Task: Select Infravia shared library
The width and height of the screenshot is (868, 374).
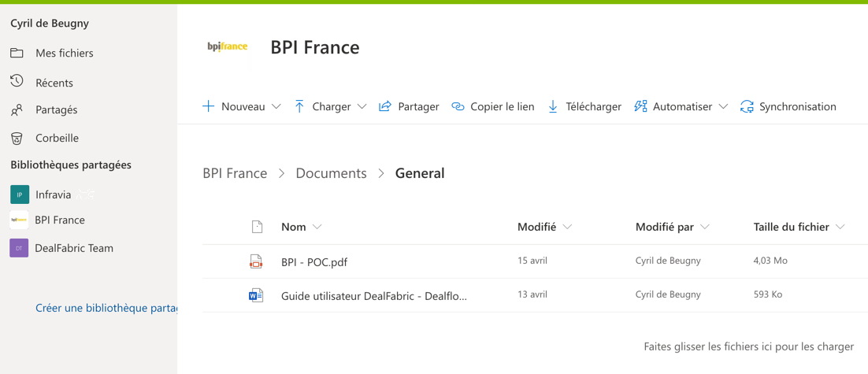Action: pyautogui.click(x=53, y=194)
